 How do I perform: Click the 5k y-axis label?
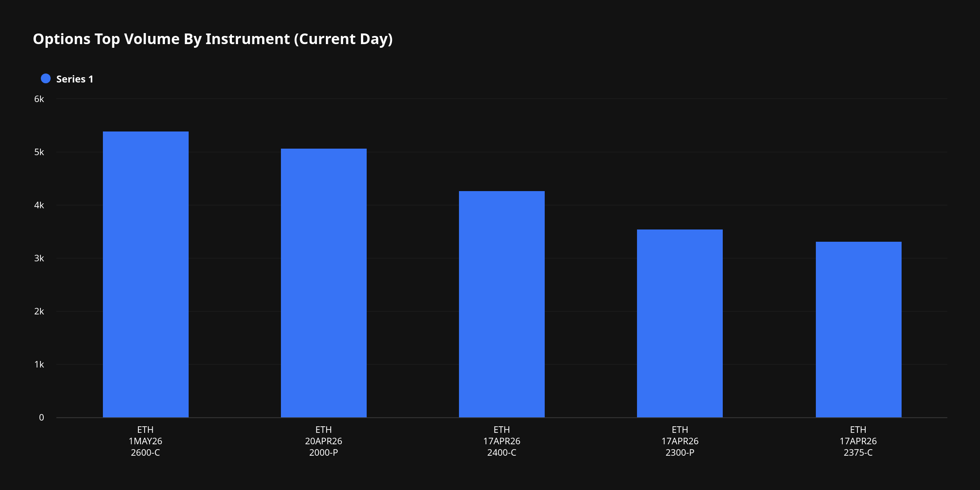coord(39,152)
